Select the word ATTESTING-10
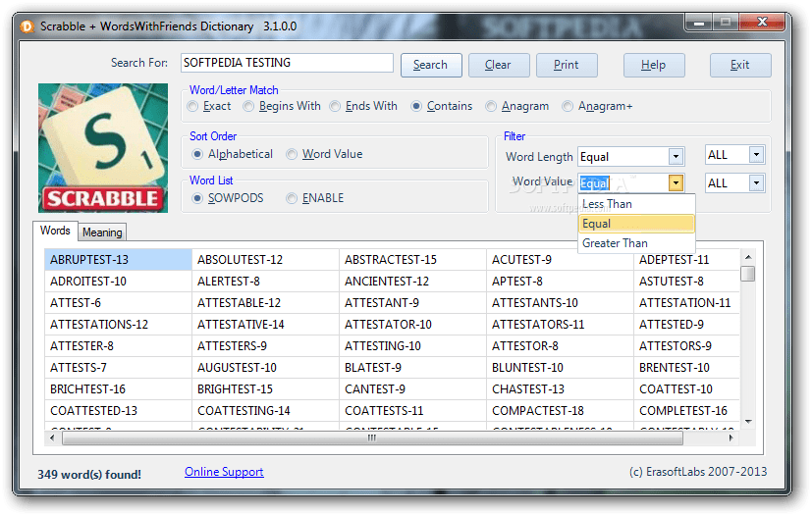Image resolution: width=812 pixels, height=516 pixels. (x=412, y=346)
